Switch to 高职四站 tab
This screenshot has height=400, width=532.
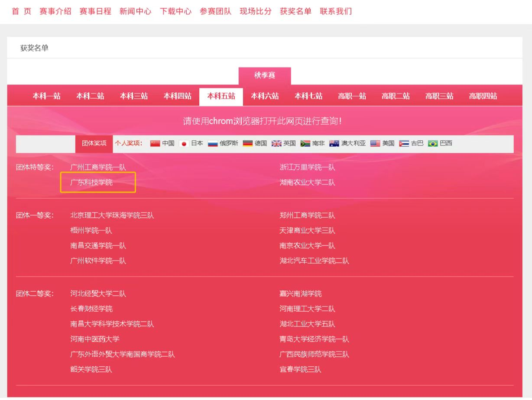483,97
